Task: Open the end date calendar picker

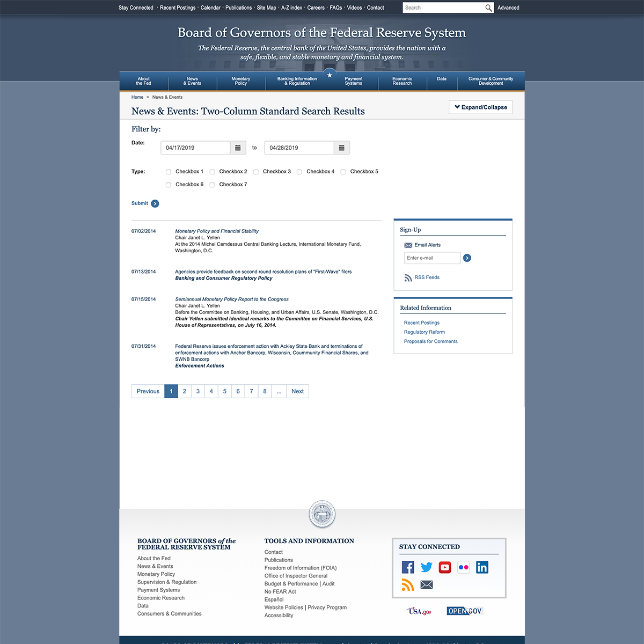Action: coord(342,148)
